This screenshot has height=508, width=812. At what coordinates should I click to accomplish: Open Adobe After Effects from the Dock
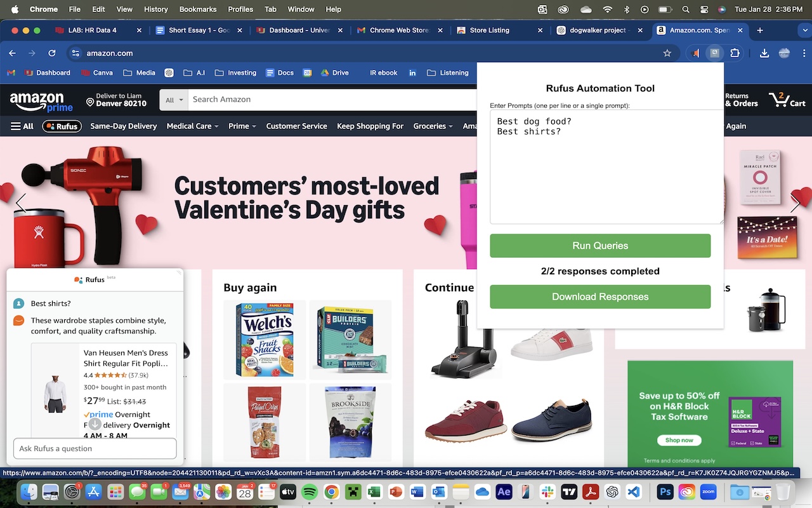tap(504, 491)
